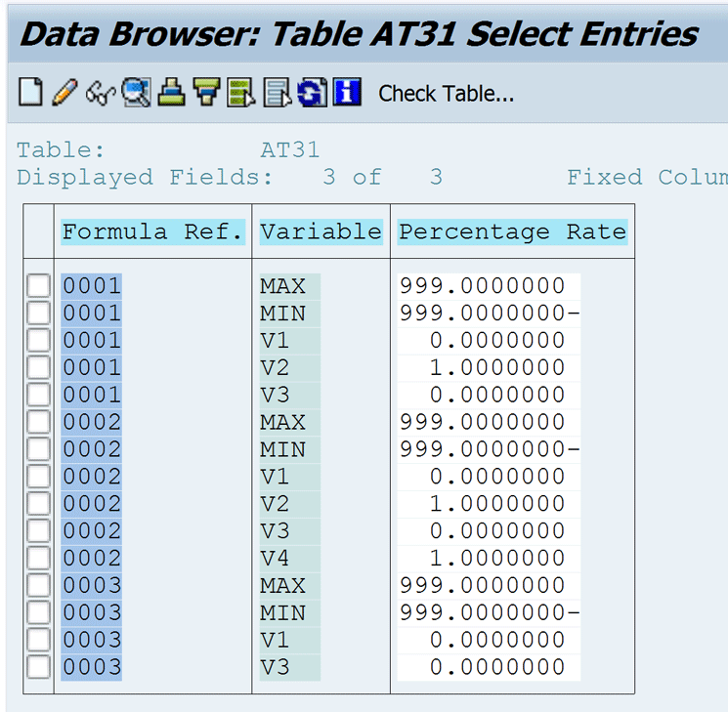
Task: Click the Create new entry icon
Action: pyautogui.click(x=30, y=92)
